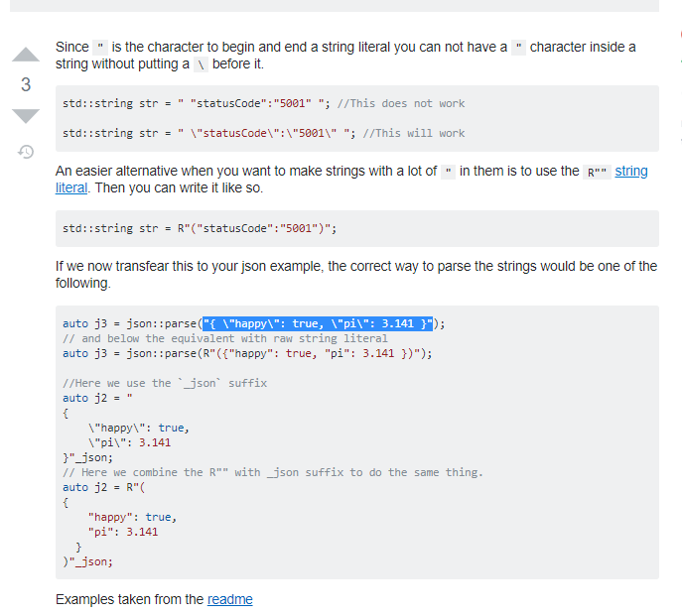
Task: Click the unescaped '"happy": true,' line
Action: 132,517
